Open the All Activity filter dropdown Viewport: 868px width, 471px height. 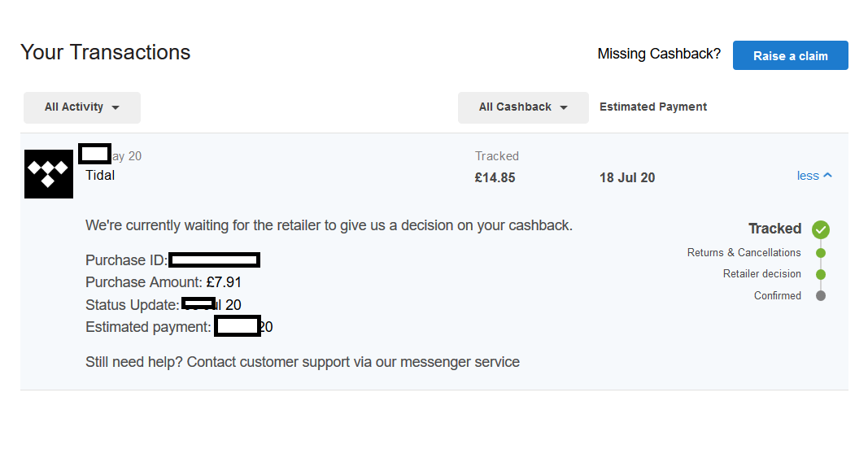pos(82,107)
